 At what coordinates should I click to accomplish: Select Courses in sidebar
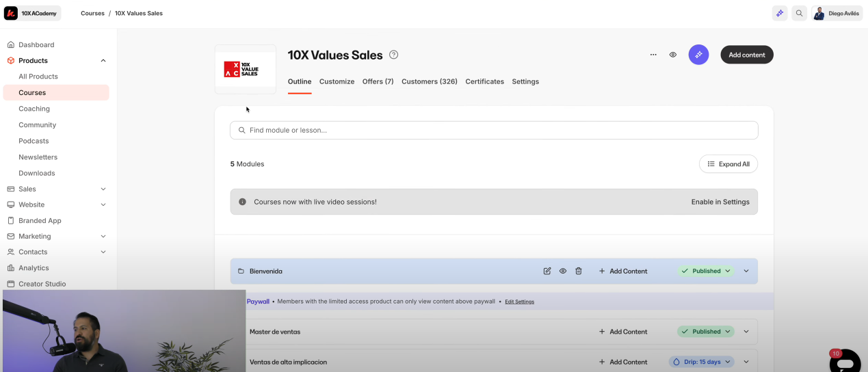(x=56, y=92)
